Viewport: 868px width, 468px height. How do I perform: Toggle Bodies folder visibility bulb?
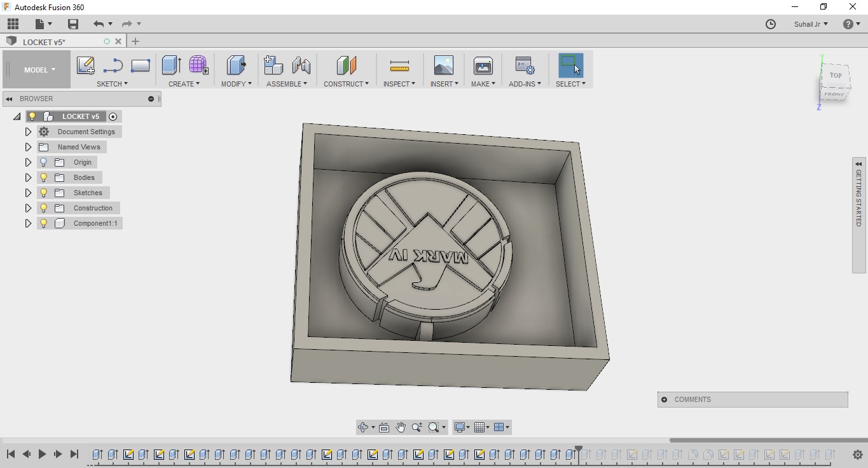(x=44, y=177)
